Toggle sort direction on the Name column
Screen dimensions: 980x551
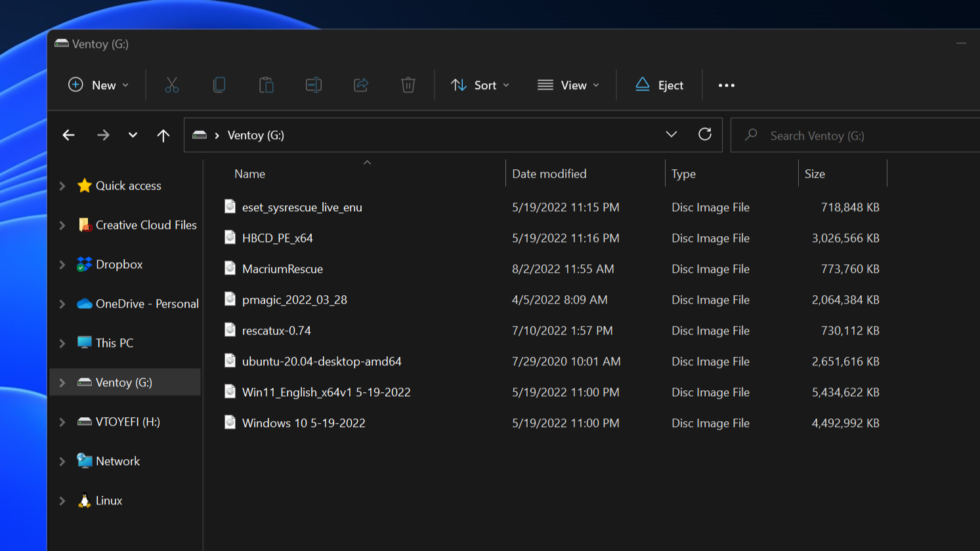coord(368,164)
